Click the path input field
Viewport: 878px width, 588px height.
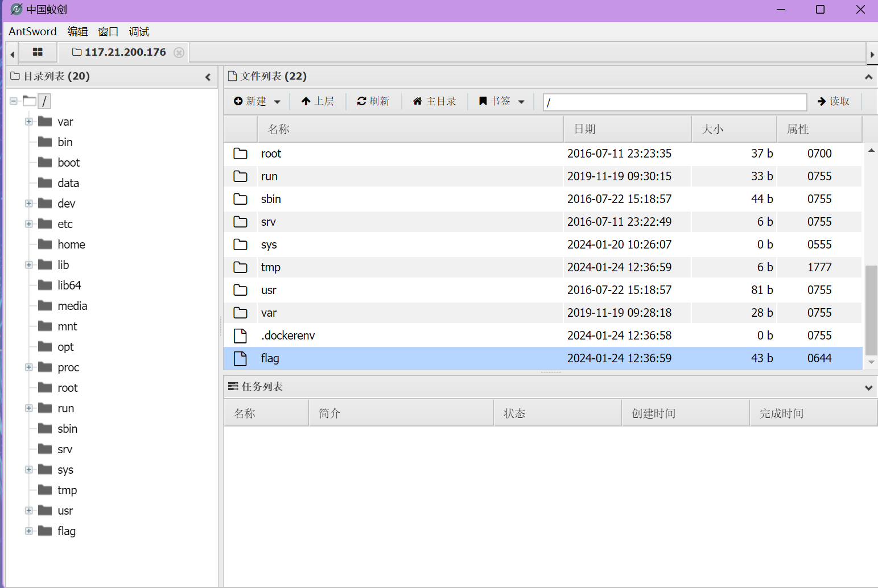click(675, 102)
